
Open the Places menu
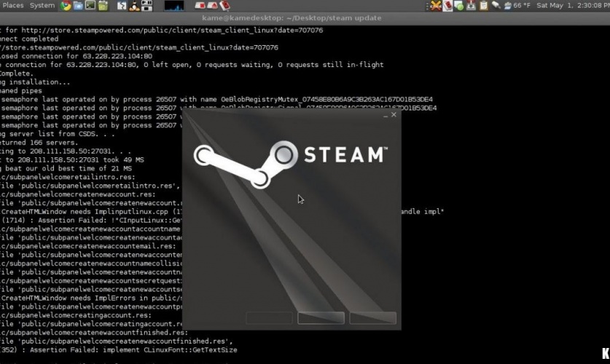tap(13, 6)
